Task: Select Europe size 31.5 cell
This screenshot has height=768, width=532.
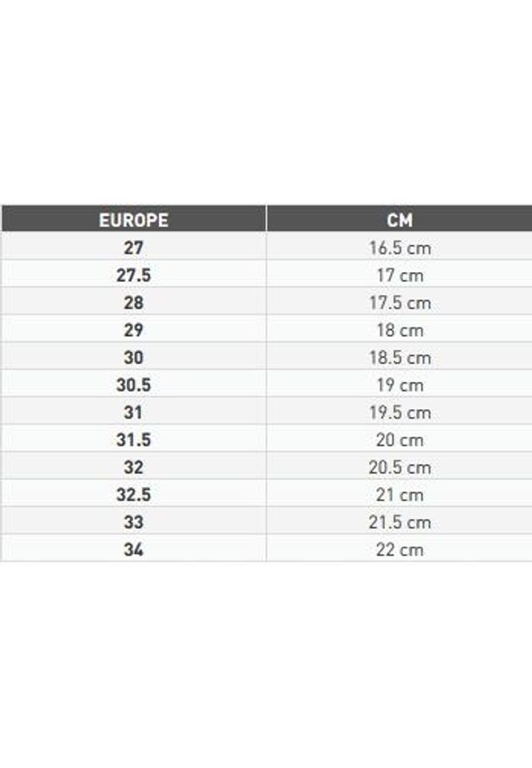Action: click(x=133, y=440)
